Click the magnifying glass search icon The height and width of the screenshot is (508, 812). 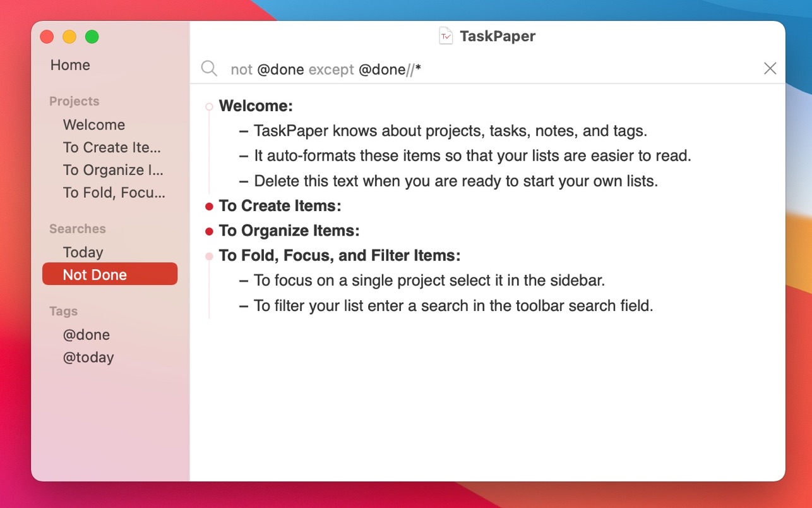point(209,69)
